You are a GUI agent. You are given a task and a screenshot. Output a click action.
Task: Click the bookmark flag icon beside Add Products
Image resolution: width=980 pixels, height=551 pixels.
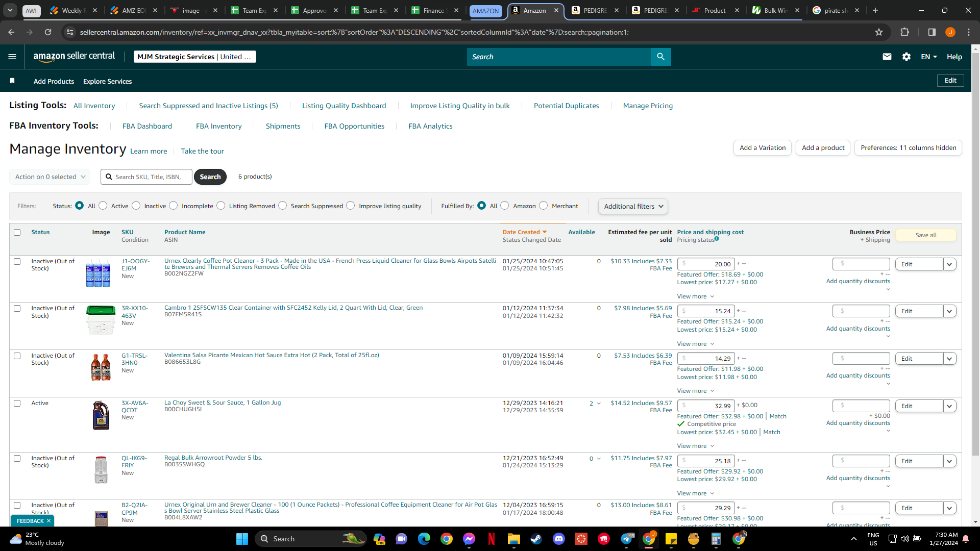click(x=12, y=81)
